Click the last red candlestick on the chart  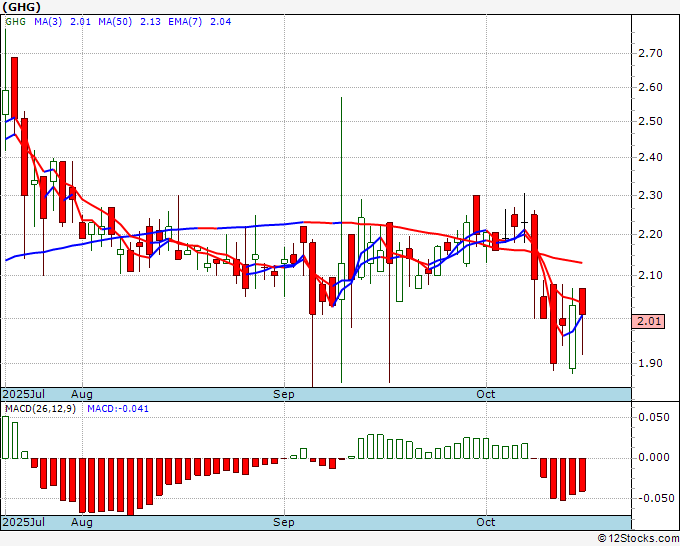point(582,301)
